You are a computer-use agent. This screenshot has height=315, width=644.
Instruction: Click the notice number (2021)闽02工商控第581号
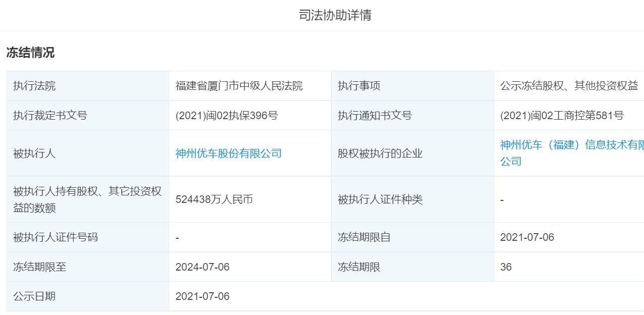[x=562, y=116]
